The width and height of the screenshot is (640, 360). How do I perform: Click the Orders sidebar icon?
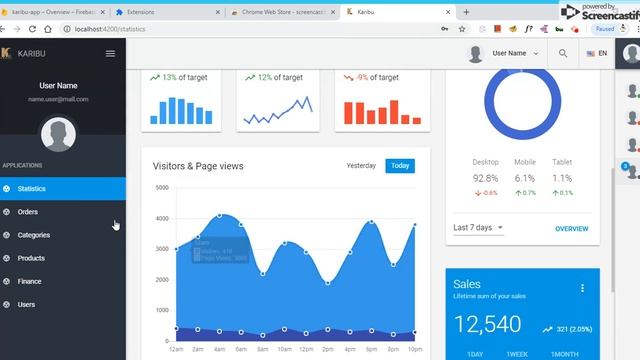(x=7, y=212)
